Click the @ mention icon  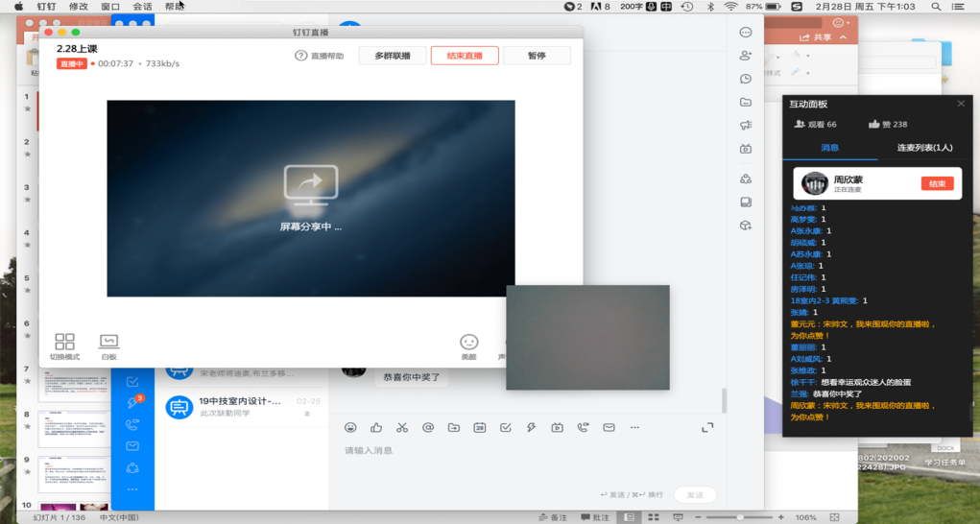click(428, 427)
